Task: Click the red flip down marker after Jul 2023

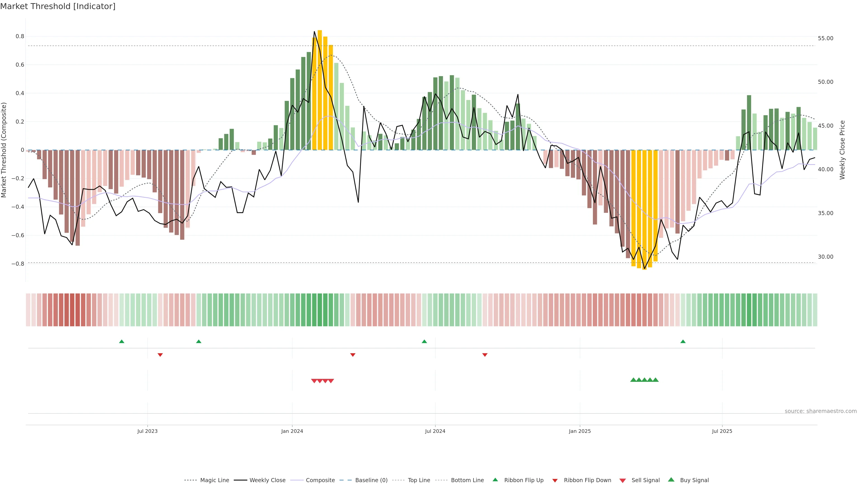Action: (x=160, y=355)
